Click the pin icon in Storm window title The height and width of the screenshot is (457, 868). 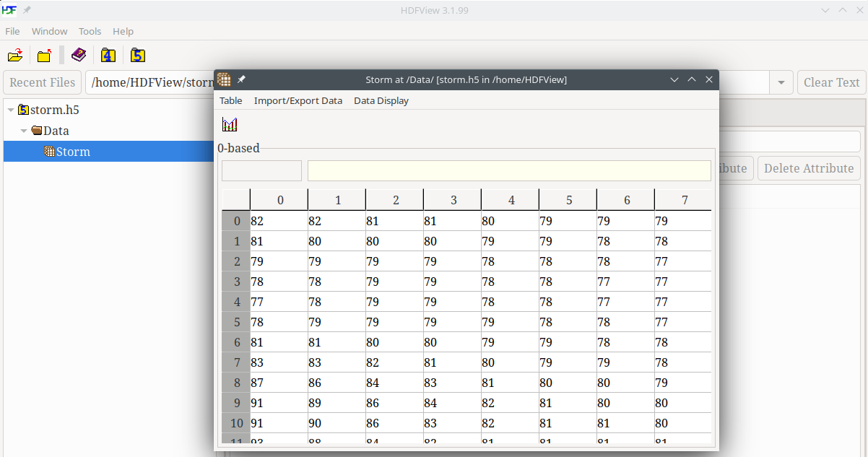click(x=242, y=79)
